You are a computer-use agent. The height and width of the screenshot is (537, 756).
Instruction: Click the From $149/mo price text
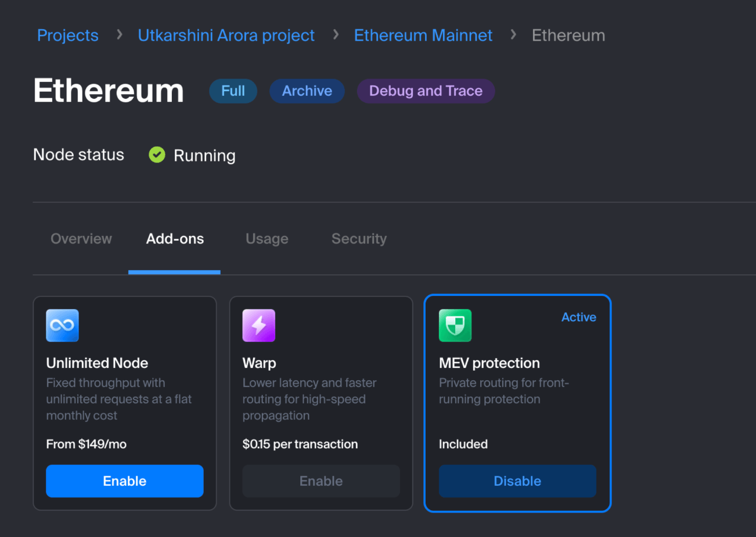click(87, 445)
